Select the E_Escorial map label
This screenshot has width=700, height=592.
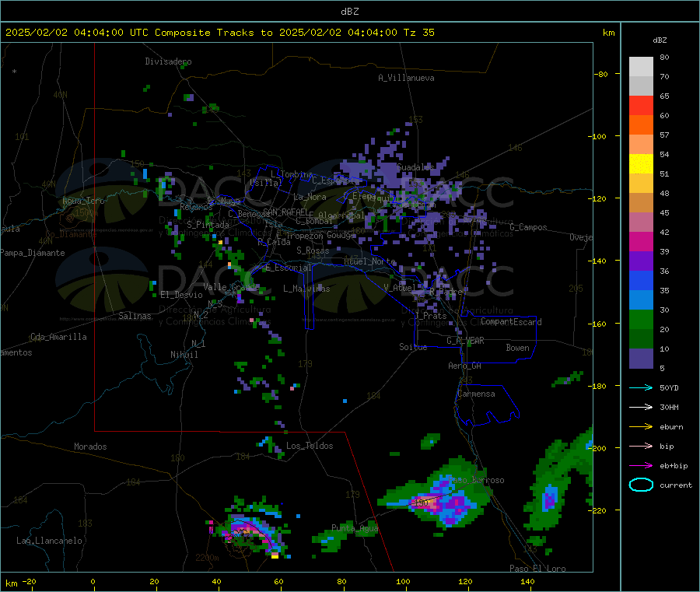(x=288, y=268)
